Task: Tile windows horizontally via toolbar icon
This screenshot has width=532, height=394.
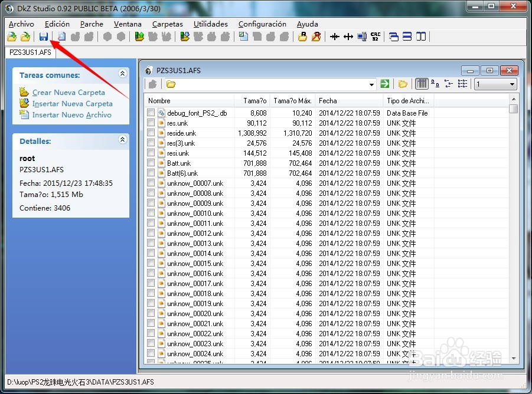Action: [407, 36]
